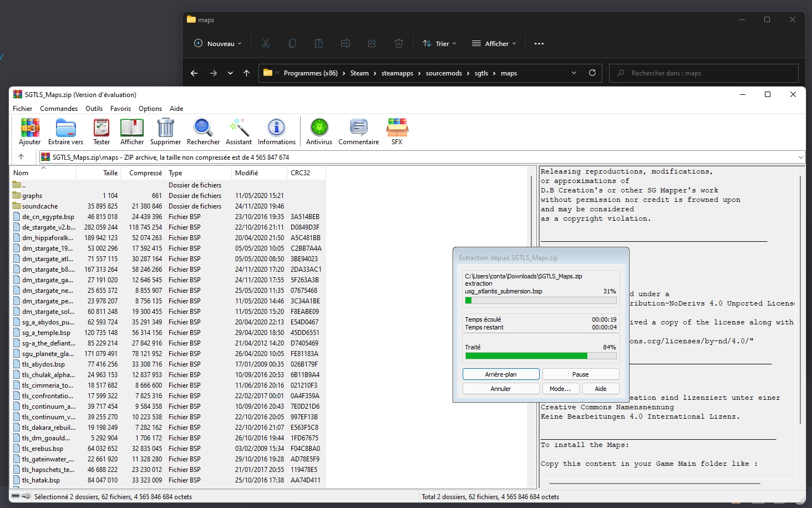
Task: Click the Arrière-plan button
Action: 501,374
